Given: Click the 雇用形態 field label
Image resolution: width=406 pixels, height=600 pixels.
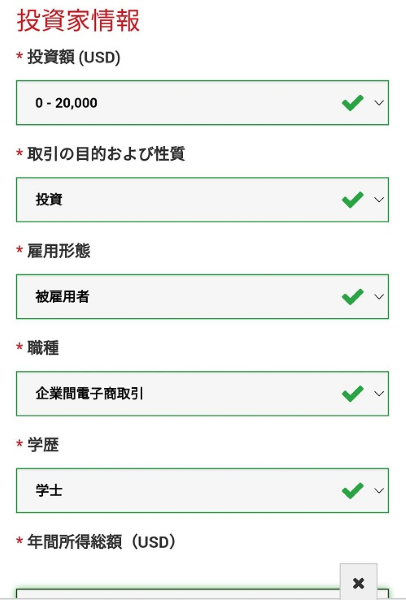Looking at the screenshot, I should 59,251.
